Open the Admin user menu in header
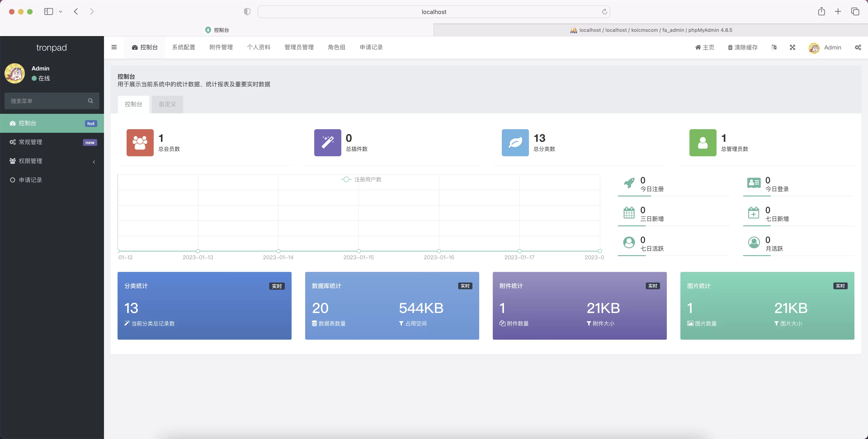 point(825,47)
